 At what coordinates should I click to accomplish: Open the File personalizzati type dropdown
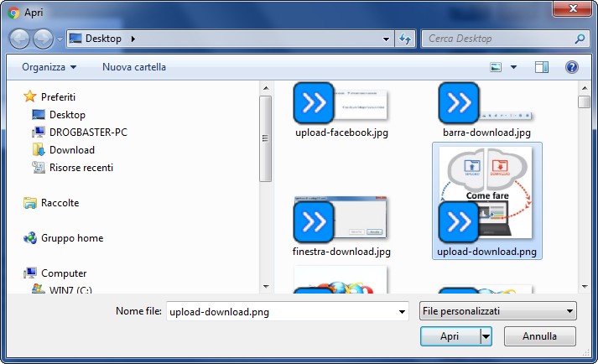point(497,311)
